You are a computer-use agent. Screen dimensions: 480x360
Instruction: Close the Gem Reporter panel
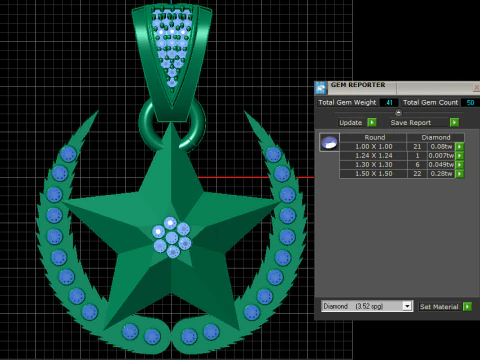point(477,87)
